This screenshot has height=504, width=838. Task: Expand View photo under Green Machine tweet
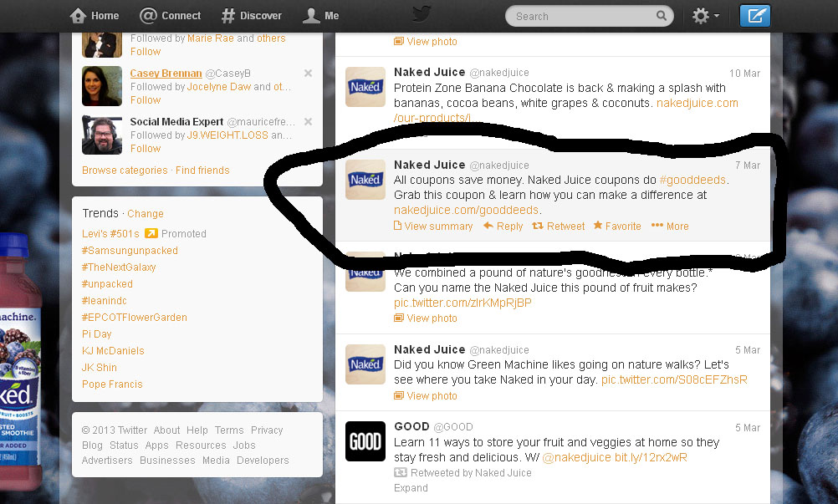(426, 395)
